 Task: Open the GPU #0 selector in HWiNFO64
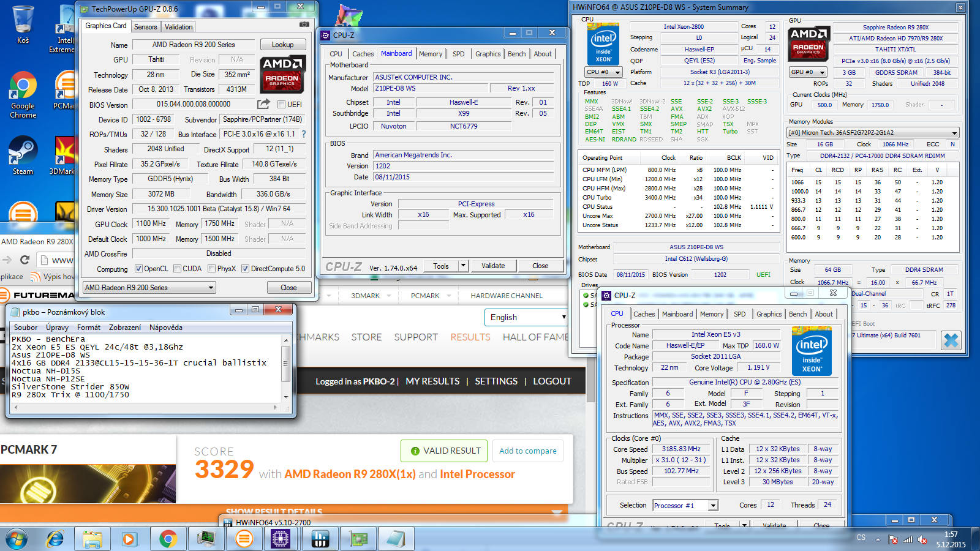pos(807,72)
